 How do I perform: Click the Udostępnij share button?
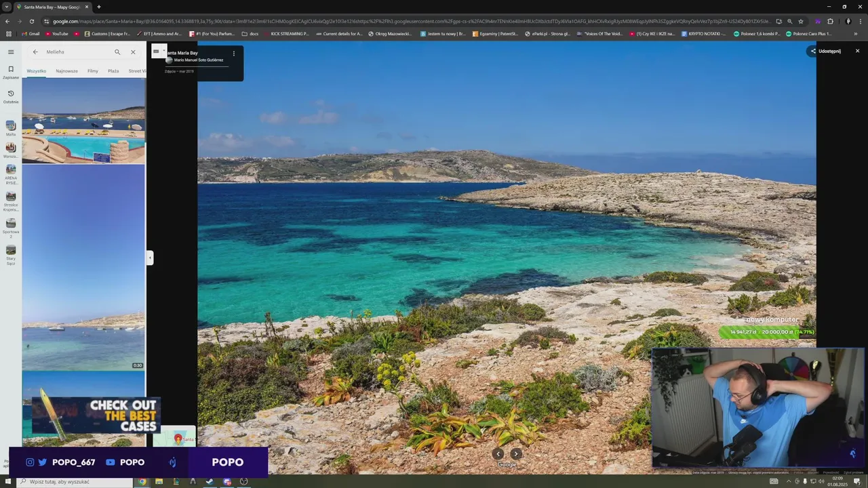tap(825, 51)
